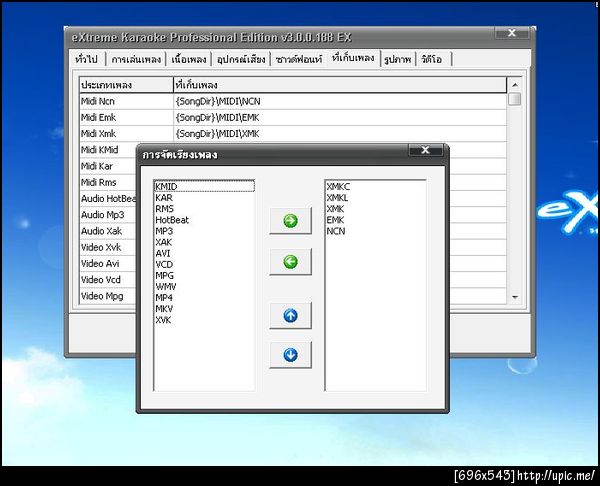
Task: Click the blue down-arrow reorder button
Action: coord(290,355)
